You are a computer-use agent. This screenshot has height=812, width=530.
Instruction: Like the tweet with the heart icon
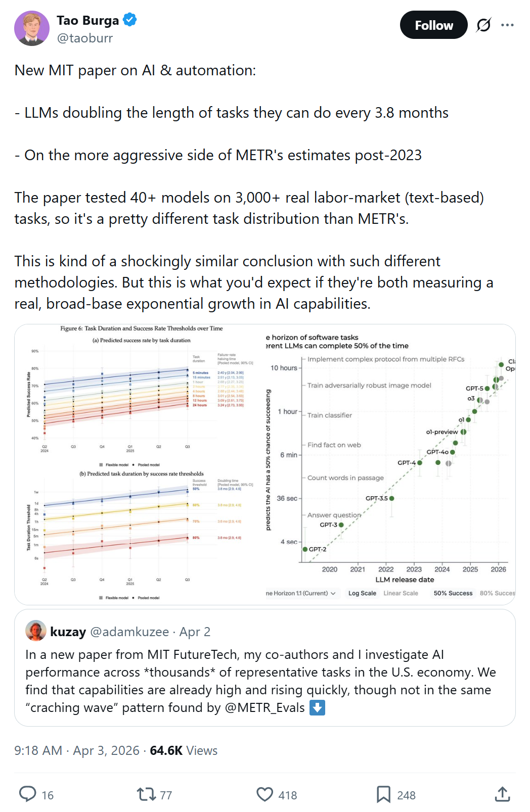point(265,794)
